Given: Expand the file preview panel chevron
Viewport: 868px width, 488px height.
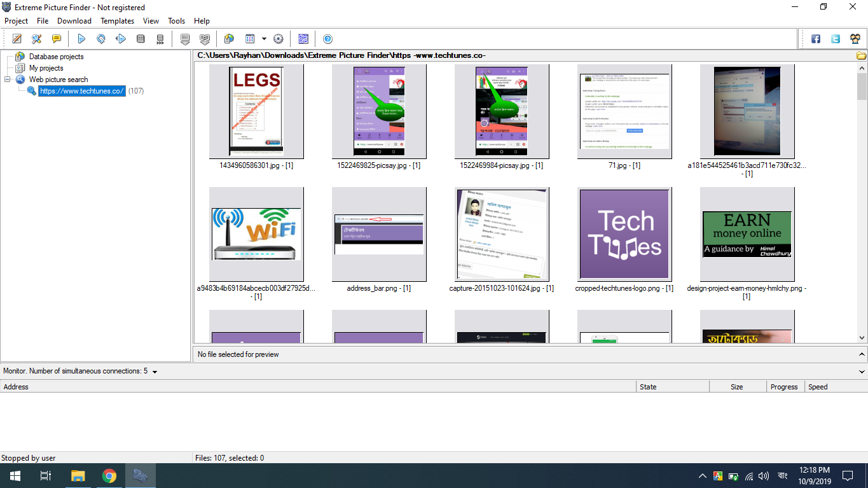Looking at the screenshot, I should pos(862,354).
